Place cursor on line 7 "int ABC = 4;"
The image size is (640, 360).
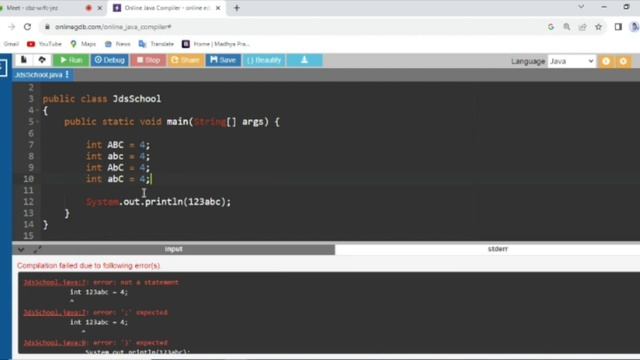tap(118, 145)
